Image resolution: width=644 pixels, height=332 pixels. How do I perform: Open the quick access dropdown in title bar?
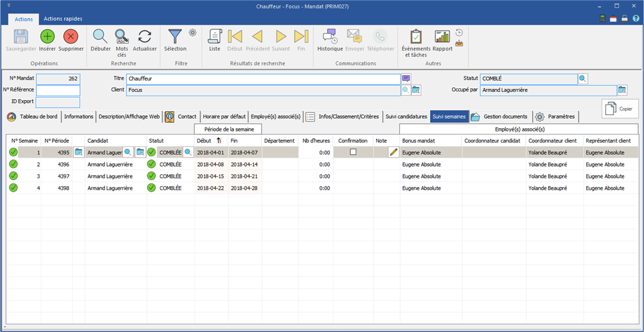(x=10, y=6)
